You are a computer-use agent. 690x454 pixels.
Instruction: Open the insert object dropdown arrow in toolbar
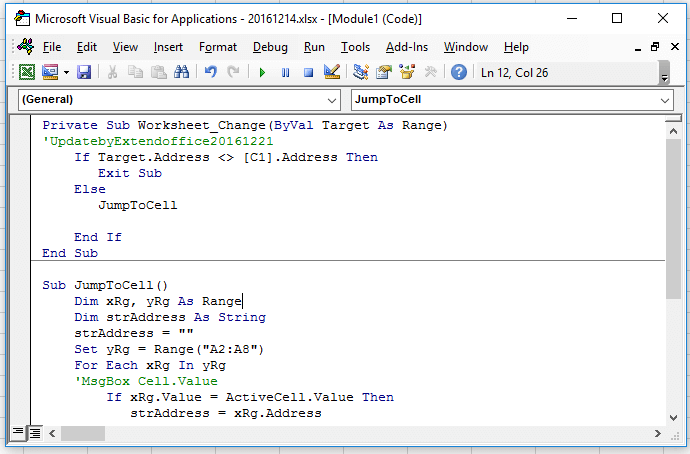[x=66, y=72]
